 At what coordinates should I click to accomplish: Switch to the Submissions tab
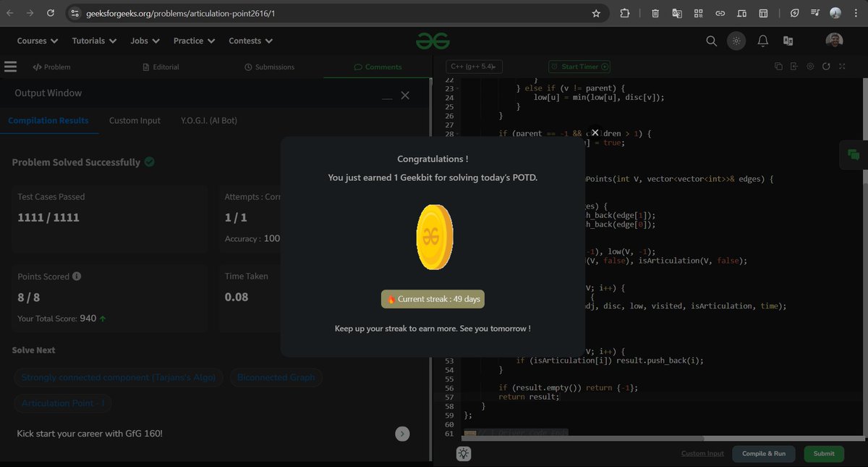(x=269, y=67)
